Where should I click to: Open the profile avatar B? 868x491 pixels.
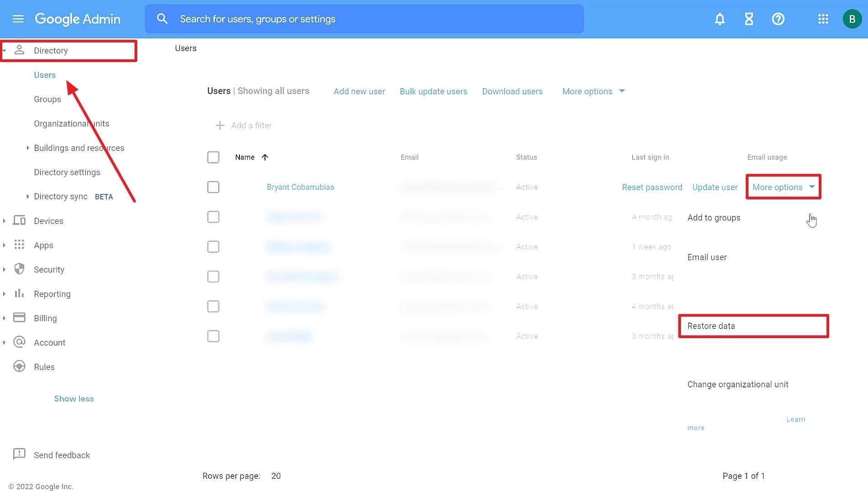(x=852, y=19)
